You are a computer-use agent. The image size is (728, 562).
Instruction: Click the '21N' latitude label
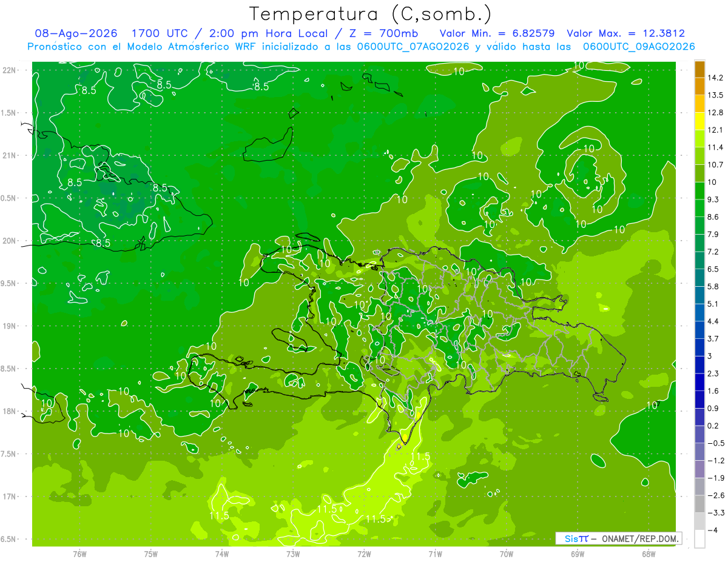point(8,156)
